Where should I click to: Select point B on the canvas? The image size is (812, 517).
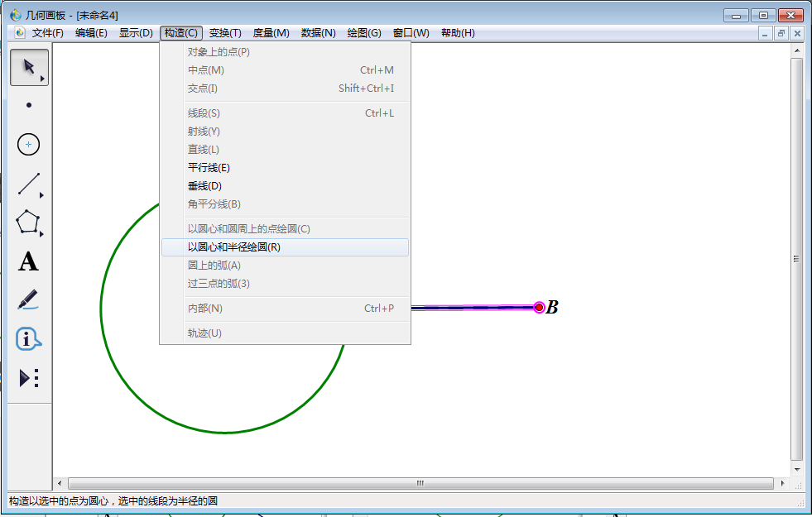538,307
